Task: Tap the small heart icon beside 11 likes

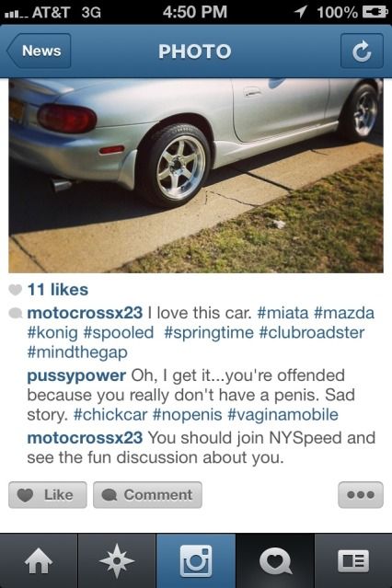Action: pyautogui.click(x=16, y=290)
